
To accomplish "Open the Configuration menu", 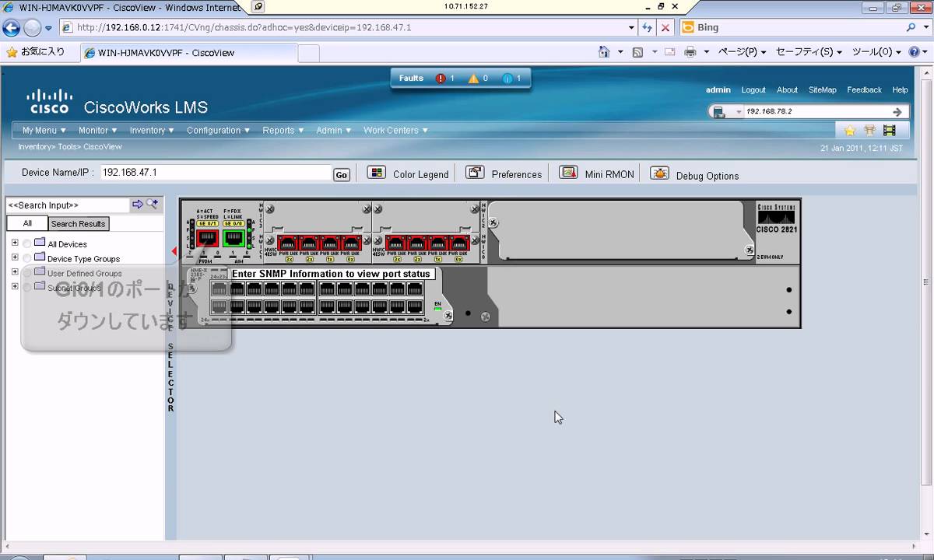I will pyautogui.click(x=219, y=131).
